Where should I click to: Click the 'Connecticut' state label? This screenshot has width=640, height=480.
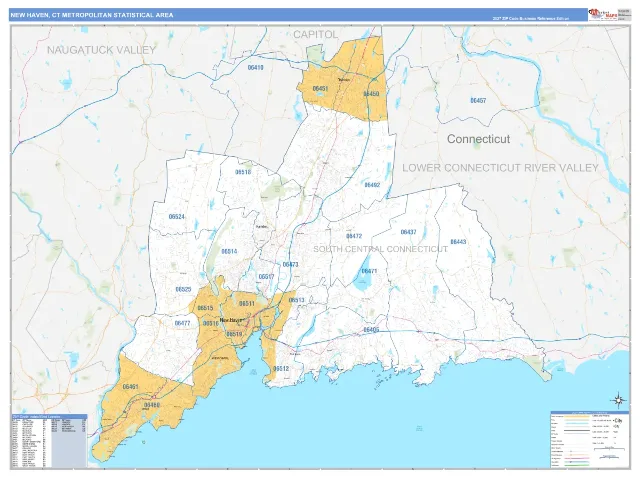pyautogui.click(x=478, y=139)
